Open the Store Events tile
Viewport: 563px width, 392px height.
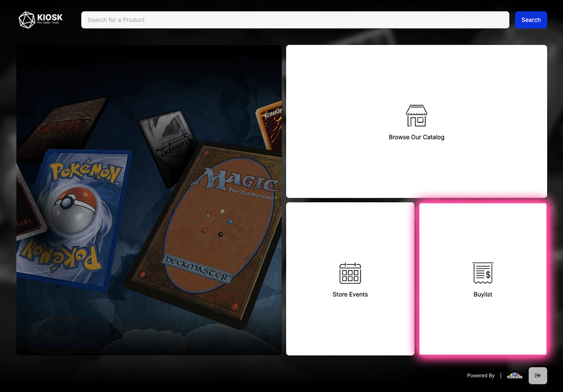(x=350, y=279)
